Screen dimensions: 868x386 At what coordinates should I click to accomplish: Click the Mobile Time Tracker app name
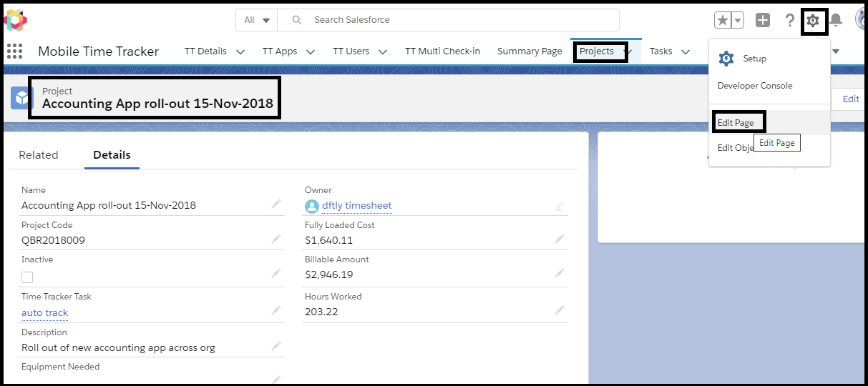(98, 51)
